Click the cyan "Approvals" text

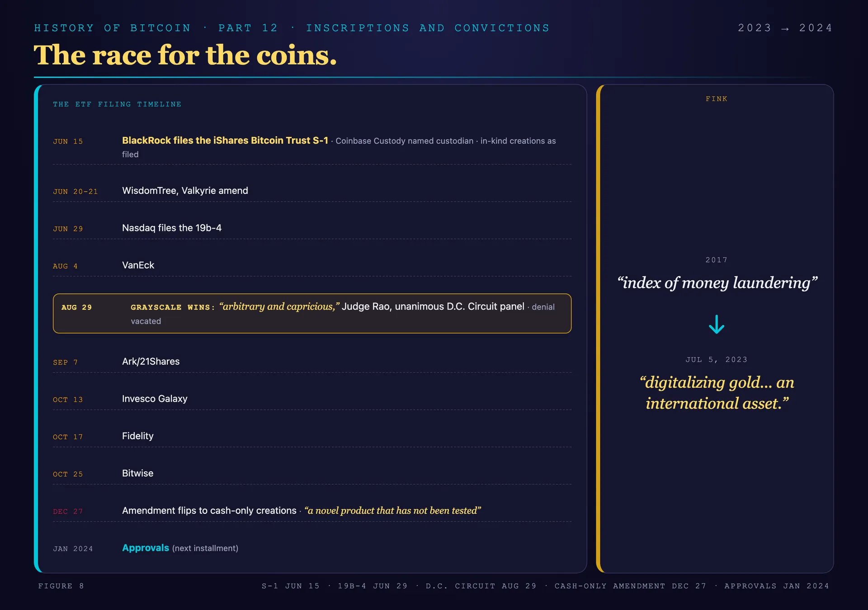[x=146, y=548]
